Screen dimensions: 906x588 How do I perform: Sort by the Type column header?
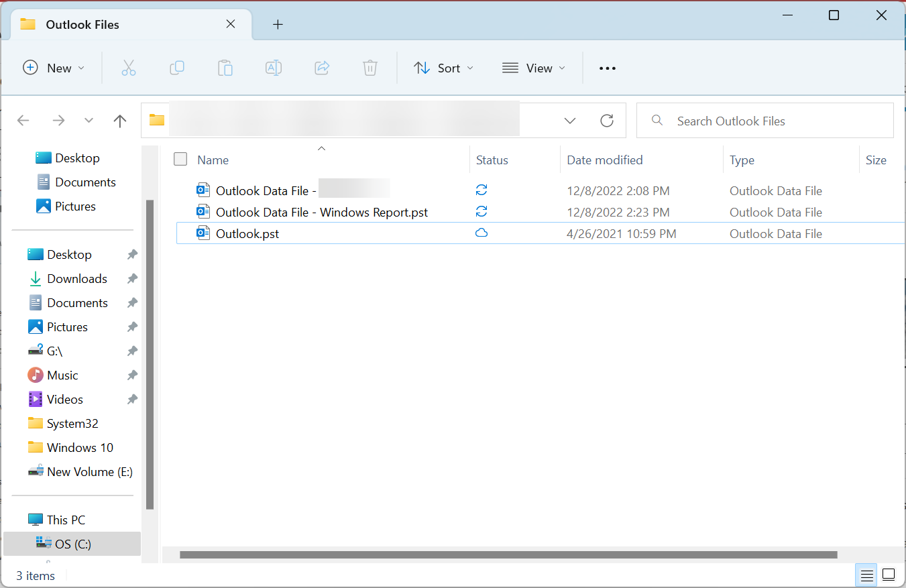[742, 160]
